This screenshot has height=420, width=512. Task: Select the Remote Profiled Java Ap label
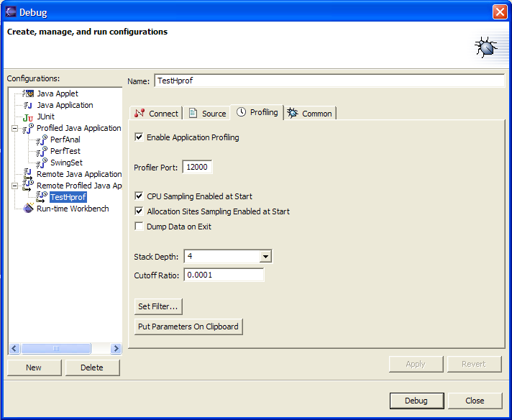(x=79, y=186)
